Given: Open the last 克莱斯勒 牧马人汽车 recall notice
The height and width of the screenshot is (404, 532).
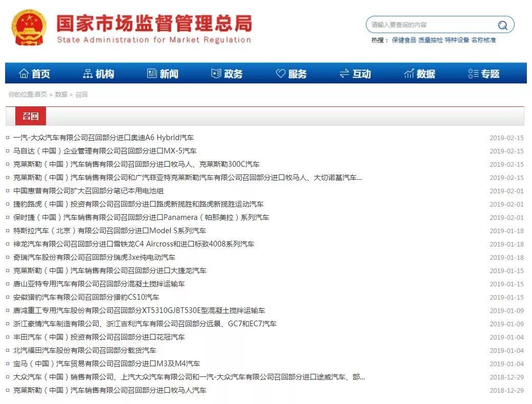Looking at the screenshot, I should pyautogui.click(x=109, y=390).
